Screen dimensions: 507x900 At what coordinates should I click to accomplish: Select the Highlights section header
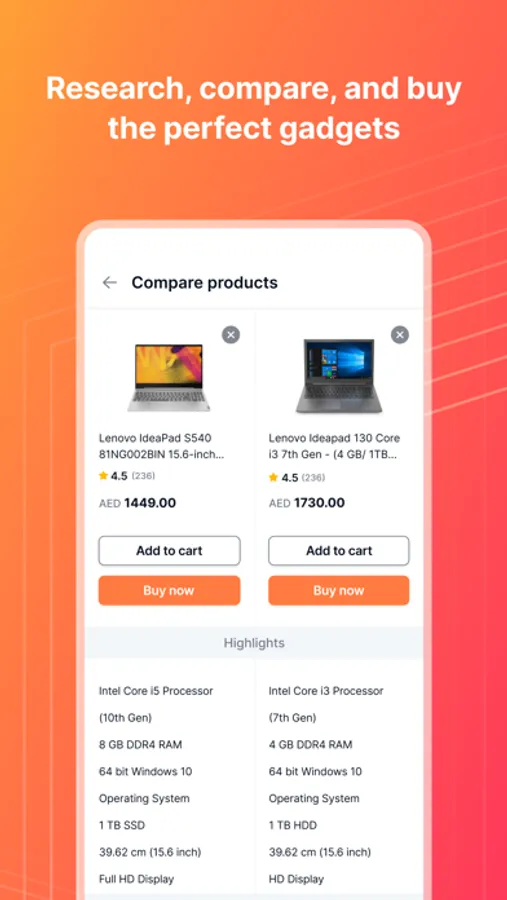(x=254, y=643)
